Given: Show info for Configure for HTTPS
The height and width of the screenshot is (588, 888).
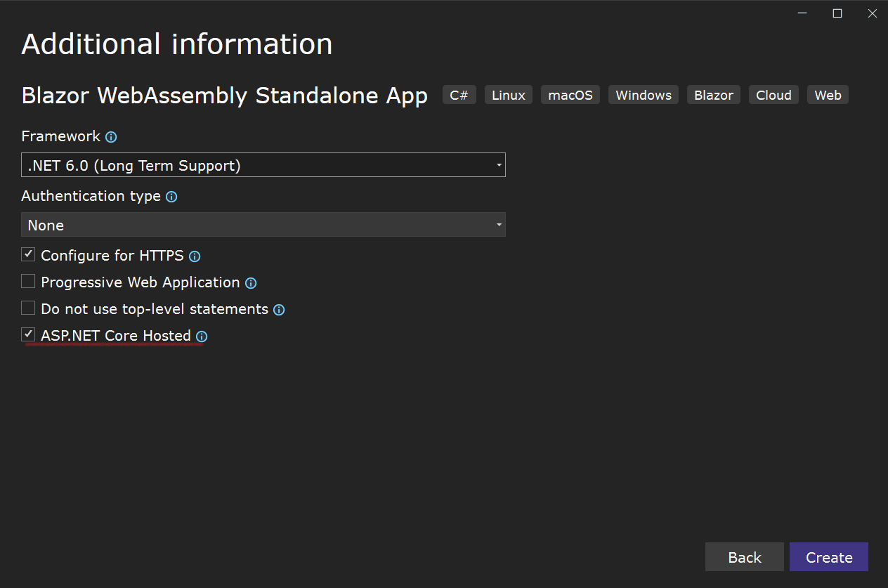Looking at the screenshot, I should 195,257.
